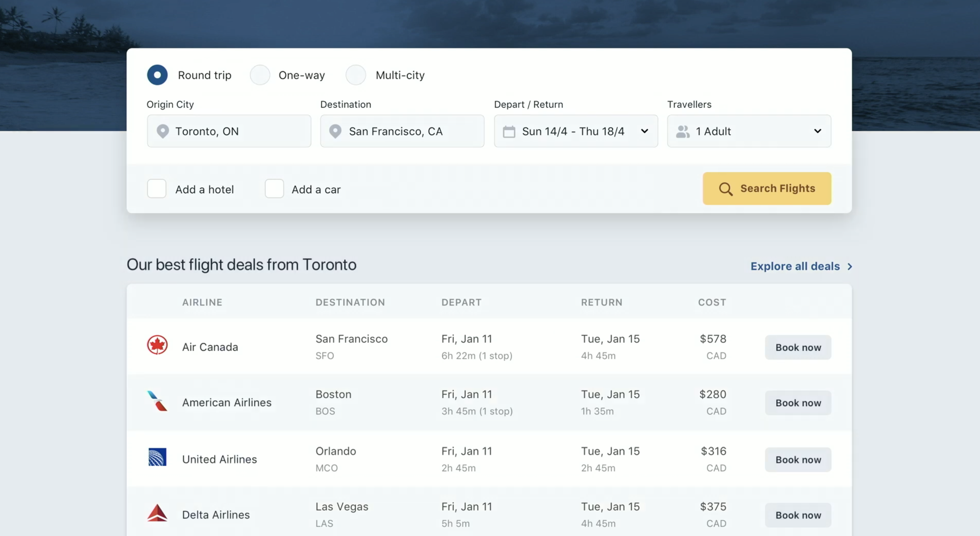Image resolution: width=980 pixels, height=536 pixels.
Task: Choose the Multi-city trip type
Action: tap(356, 75)
